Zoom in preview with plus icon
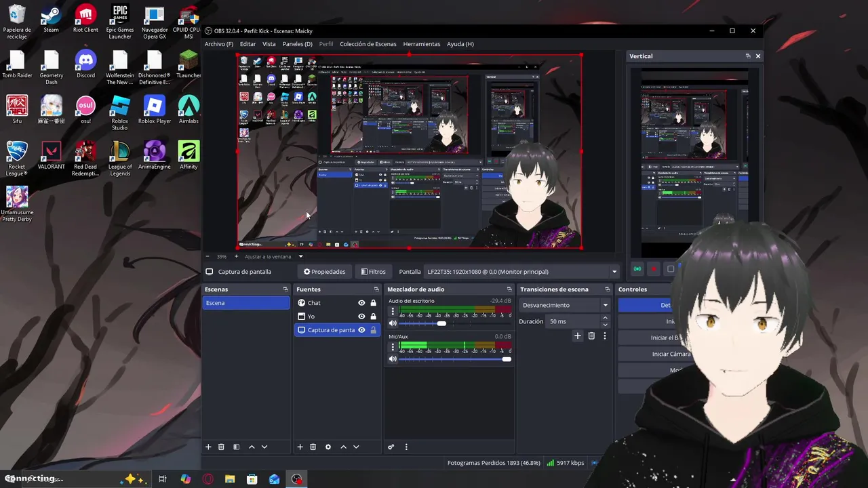Screen dimensions: 868x488 [237, 256]
